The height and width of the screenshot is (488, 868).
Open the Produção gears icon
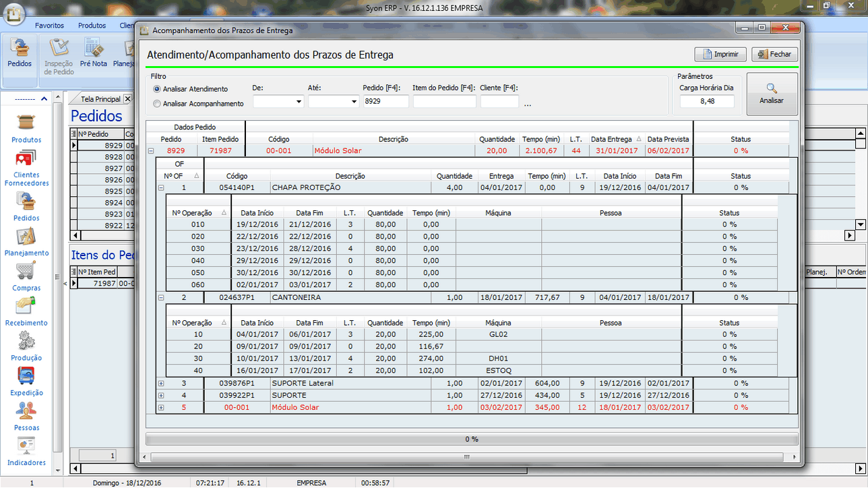[x=26, y=342]
